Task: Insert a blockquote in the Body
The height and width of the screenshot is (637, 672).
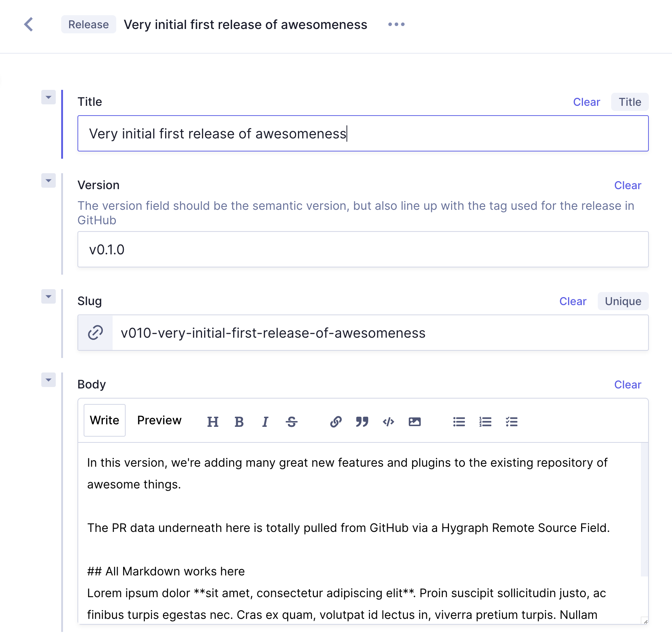Action: (361, 421)
